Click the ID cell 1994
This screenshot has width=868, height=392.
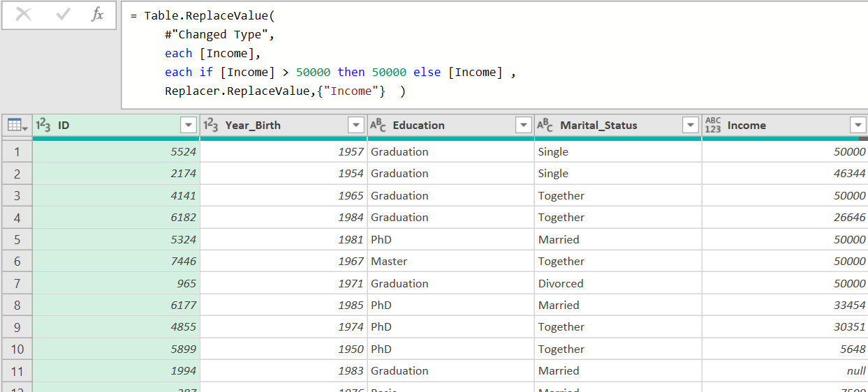pyautogui.click(x=116, y=370)
